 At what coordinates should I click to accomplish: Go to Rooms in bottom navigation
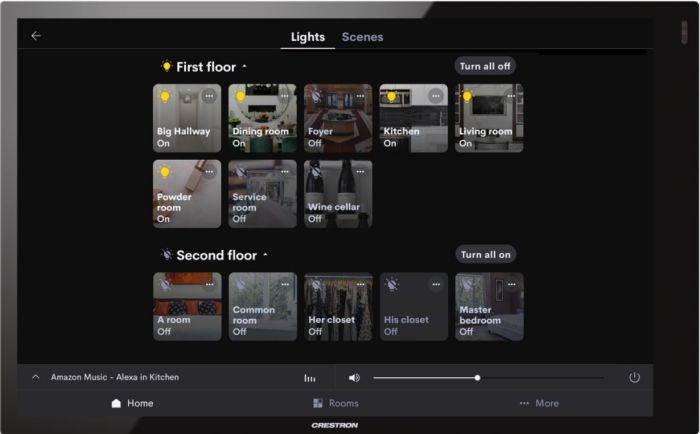(335, 404)
